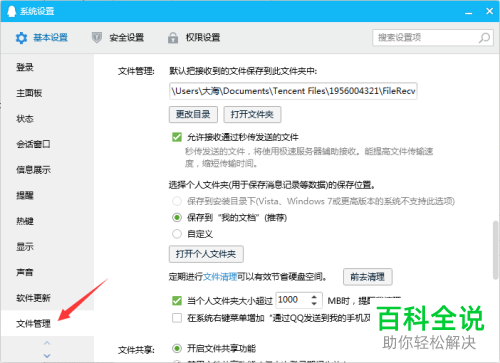
Task: Close the system settings window
Action: (489, 11)
